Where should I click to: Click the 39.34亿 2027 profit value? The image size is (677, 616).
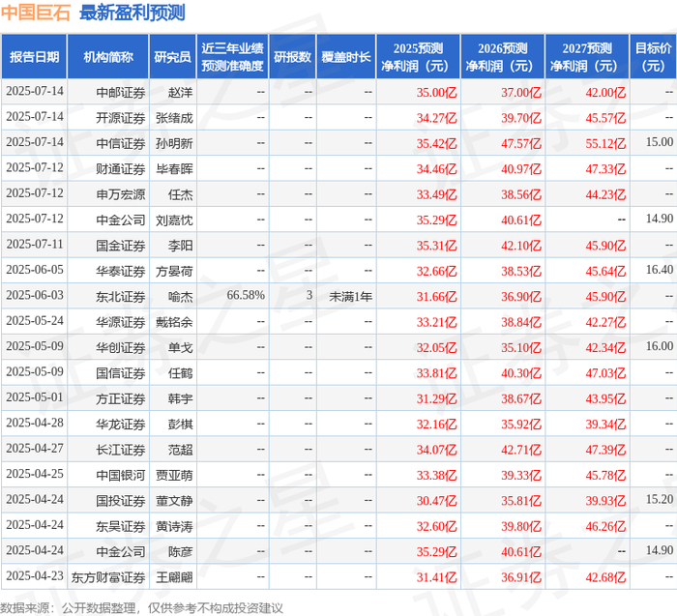(605, 424)
